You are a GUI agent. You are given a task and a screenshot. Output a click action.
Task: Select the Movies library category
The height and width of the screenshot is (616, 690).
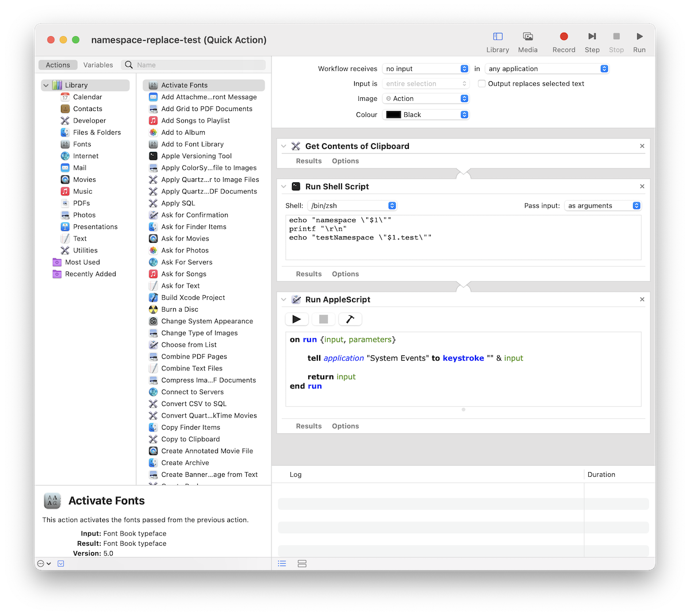tap(84, 179)
